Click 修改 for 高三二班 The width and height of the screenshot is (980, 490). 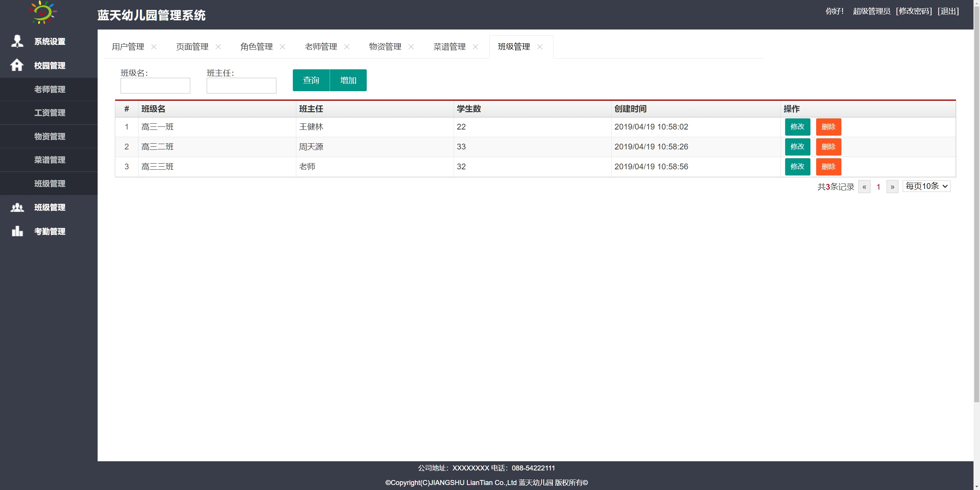click(797, 147)
